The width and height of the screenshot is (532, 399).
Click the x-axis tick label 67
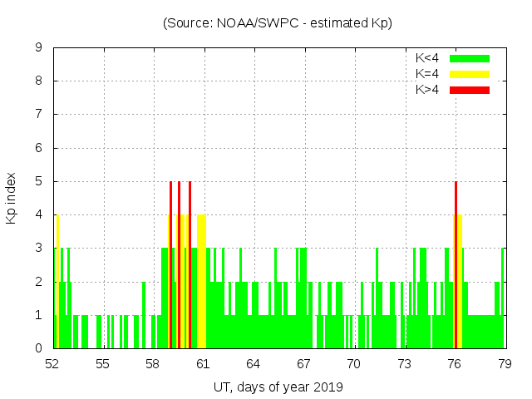[x=303, y=364]
